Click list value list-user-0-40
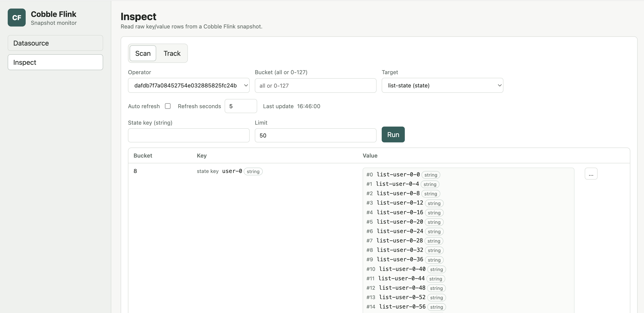 (402, 269)
